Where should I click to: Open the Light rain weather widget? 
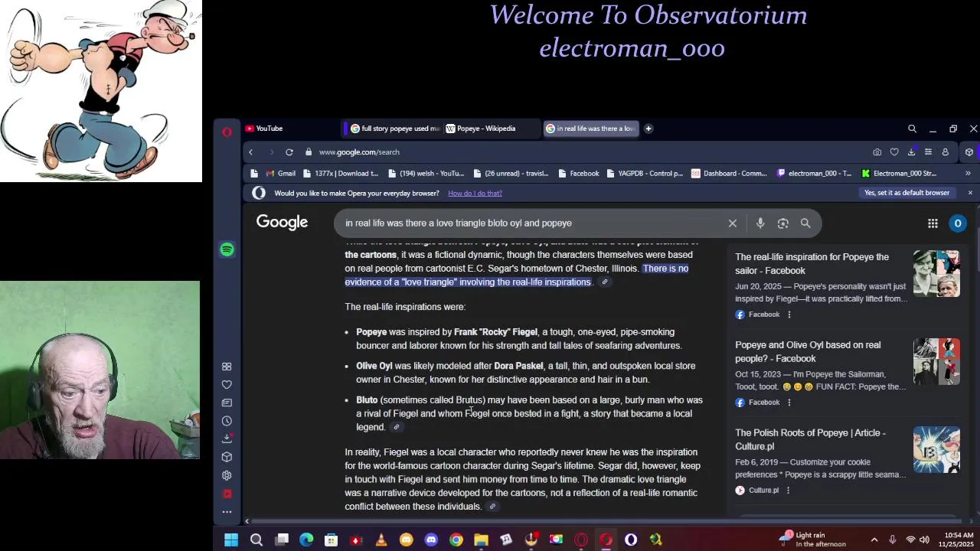pyautogui.click(x=813, y=540)
